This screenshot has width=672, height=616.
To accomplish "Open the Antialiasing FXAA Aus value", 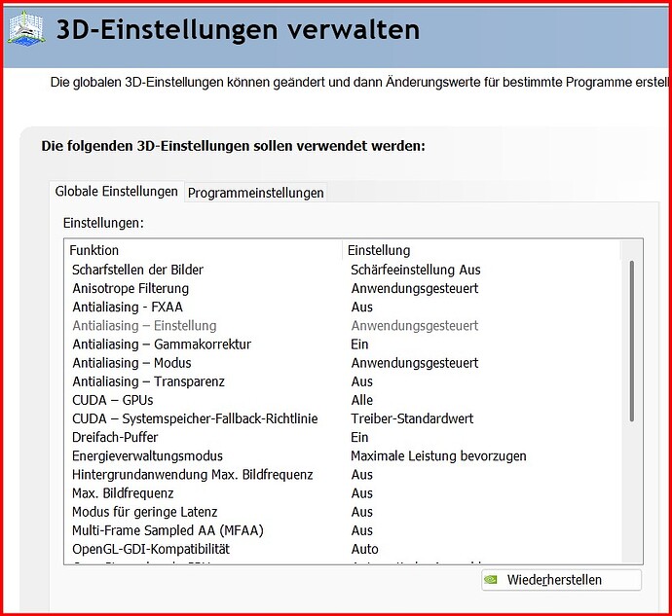I will tap(361, 308).
